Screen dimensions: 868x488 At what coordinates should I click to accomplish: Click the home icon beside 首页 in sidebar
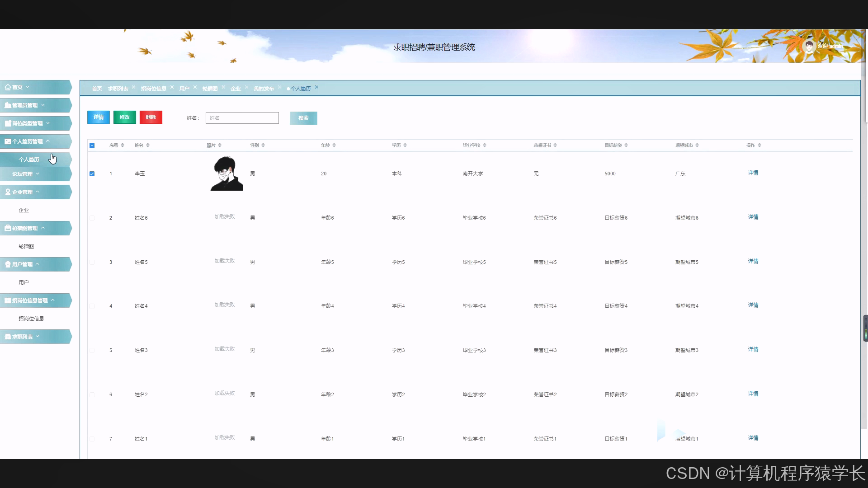tap(8, 87)
